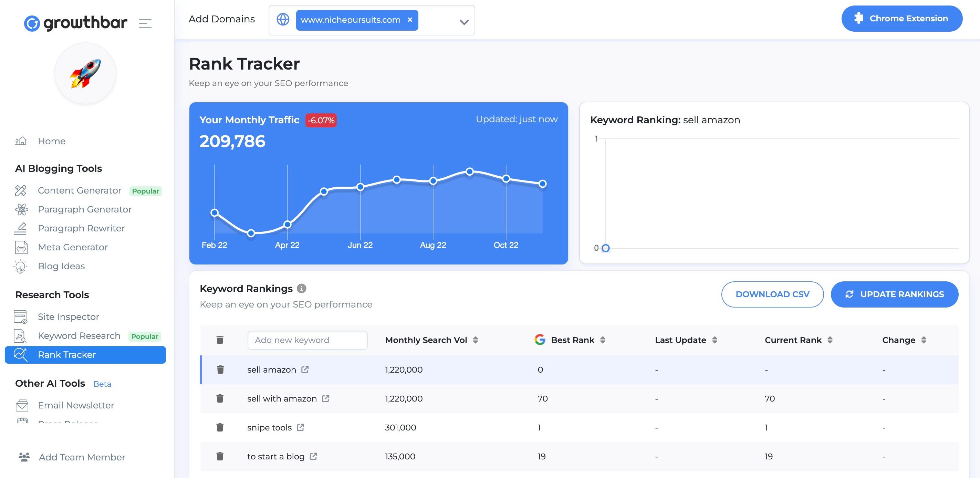The width and height of the screenshot is (980, 478).
Task: Open Paragraph Rewriter pencil icon
Action: 21,228
